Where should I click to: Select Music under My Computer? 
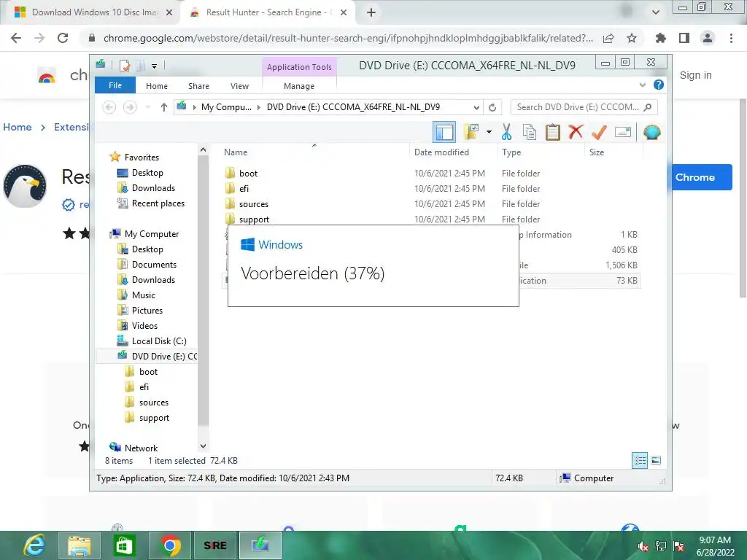click(144, 295)
